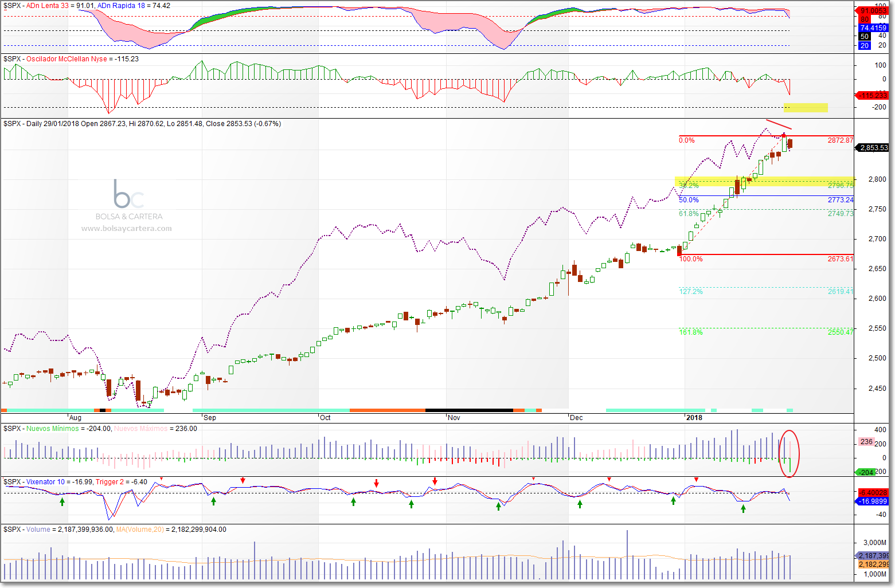Click the 2018 label on time axis
This screenshot has width=895, height=588.
(694, 418)
